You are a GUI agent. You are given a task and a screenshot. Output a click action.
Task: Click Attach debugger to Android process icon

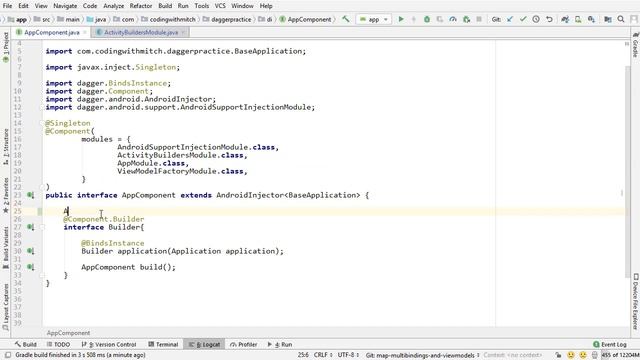pyautogui.click(x=466, y=19)
